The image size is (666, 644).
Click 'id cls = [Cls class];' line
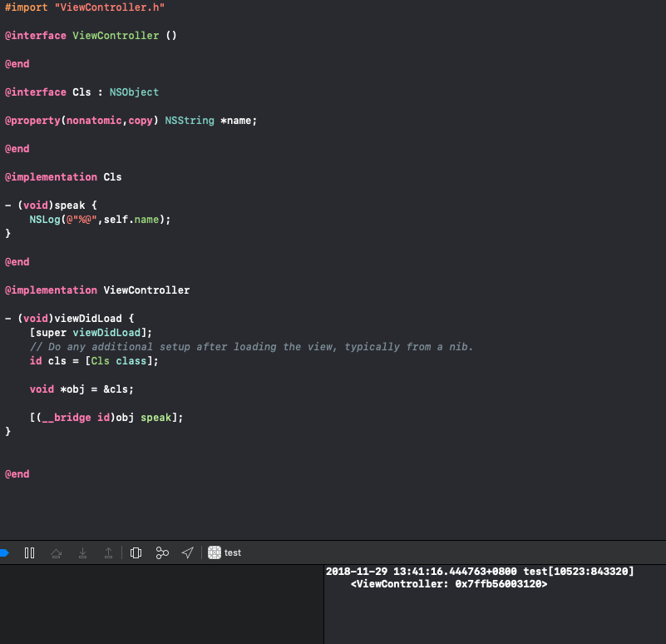pyautogui.click(x=94, y=361)
